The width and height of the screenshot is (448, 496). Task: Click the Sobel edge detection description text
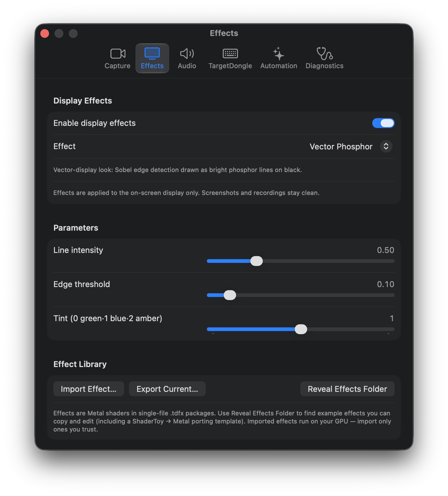click(177, 170)
